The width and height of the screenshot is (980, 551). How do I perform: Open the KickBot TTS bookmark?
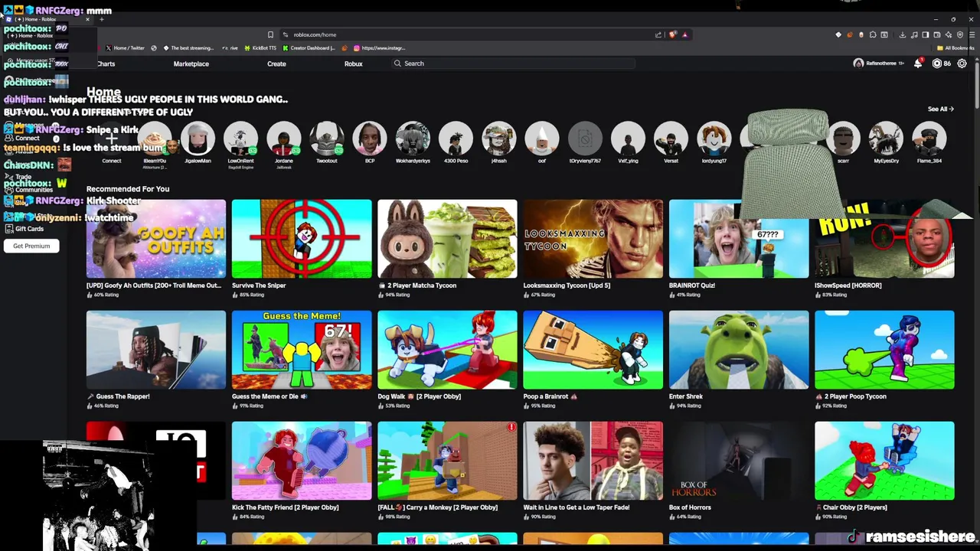(260, 47)
